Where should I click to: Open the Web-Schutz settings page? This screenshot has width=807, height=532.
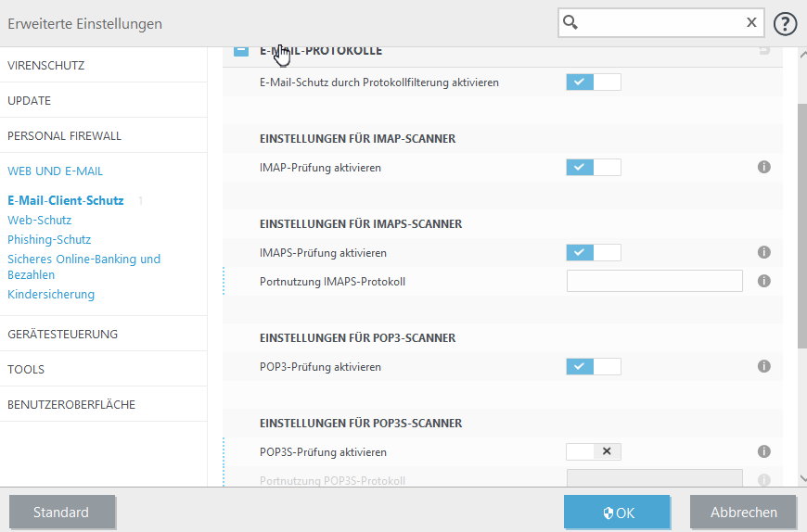[39, 221]
